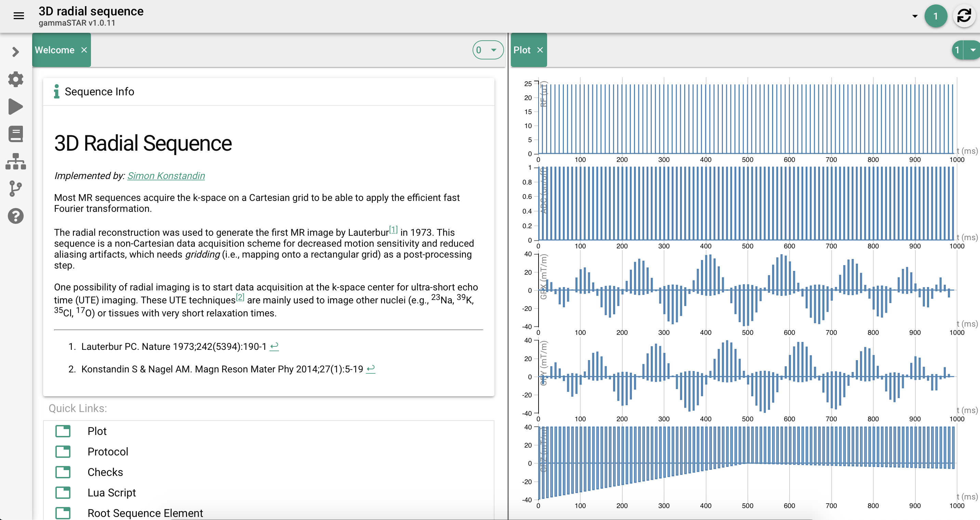Click the green circle 1 badge
This screenshot has width=980, height=520.
click(936, 16)
